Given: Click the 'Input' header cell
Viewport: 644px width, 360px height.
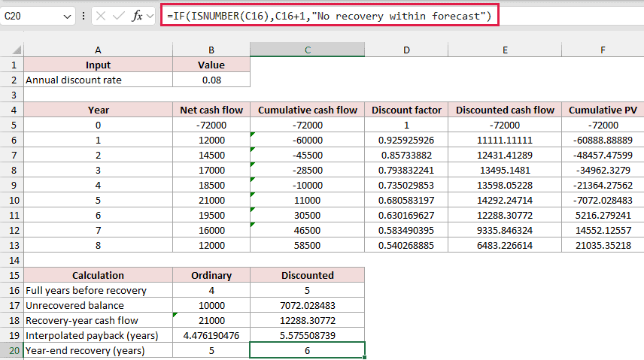Looking at the screenshot, I should click(x=98, y=65).
